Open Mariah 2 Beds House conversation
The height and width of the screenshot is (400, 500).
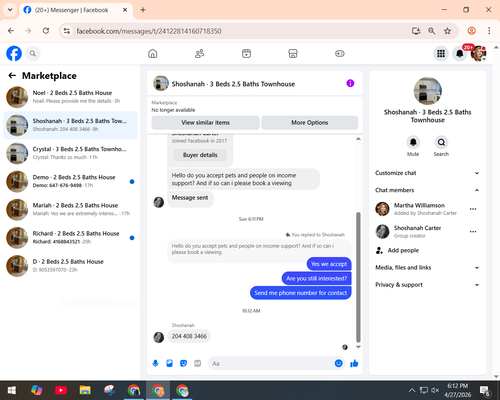tap(70, 209)
